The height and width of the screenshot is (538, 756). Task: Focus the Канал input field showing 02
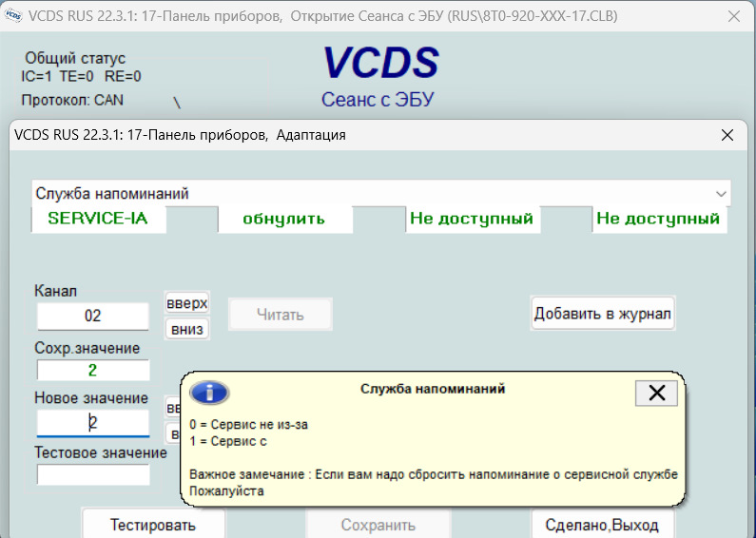click(x=92, y=317)
